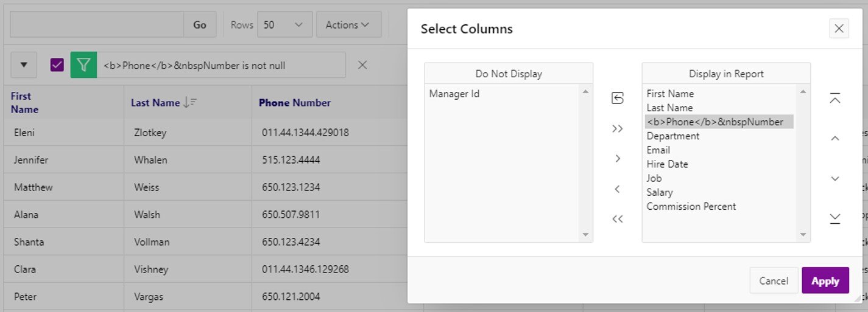Select Department in Display in Report
The image size is (868, 312).
(673, 136)
